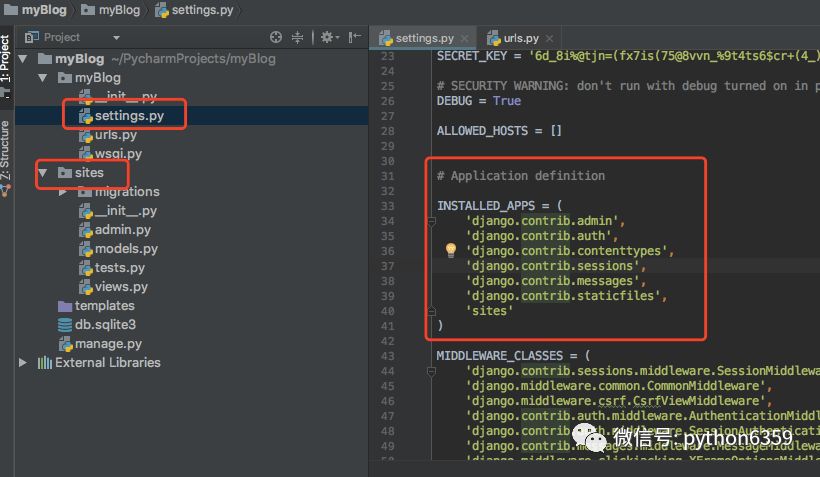
Task: Click the SECRET_KEY line
Action: click(x=628, y=56)
